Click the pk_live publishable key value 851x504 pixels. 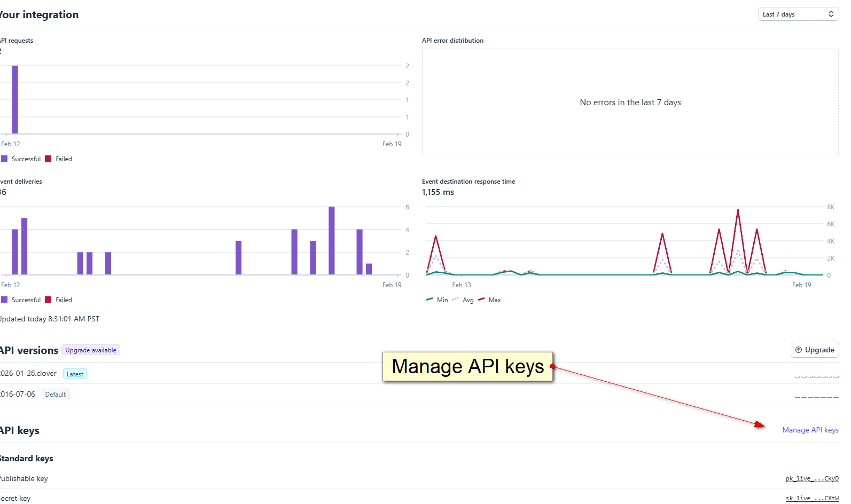pyautogui.click(x=811, y=478)
